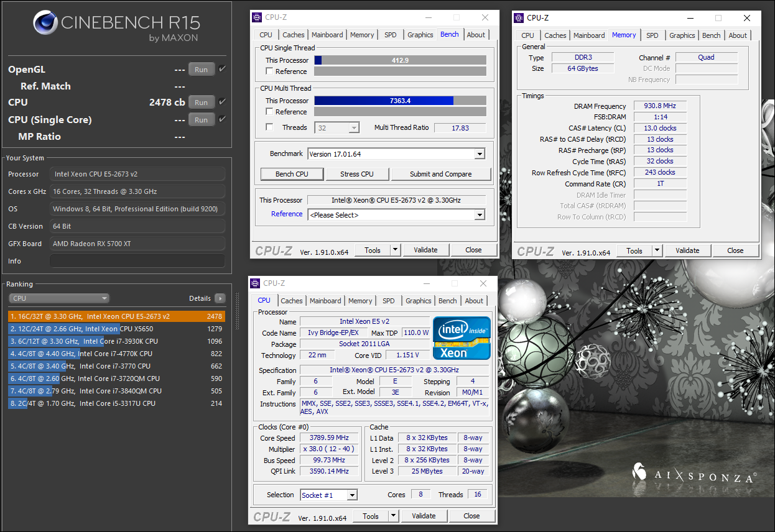Select ranking row Intel Core i7-3930K
The width and height of the screenshot is (775, 532).
point(116,341)
